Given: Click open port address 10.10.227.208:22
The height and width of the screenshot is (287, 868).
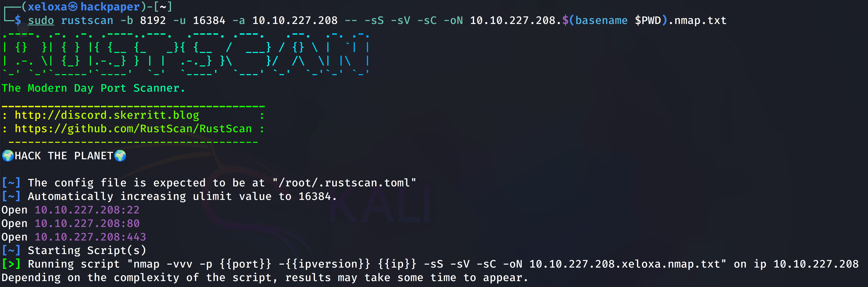Looking at the screenshot, I should [87, 210].
